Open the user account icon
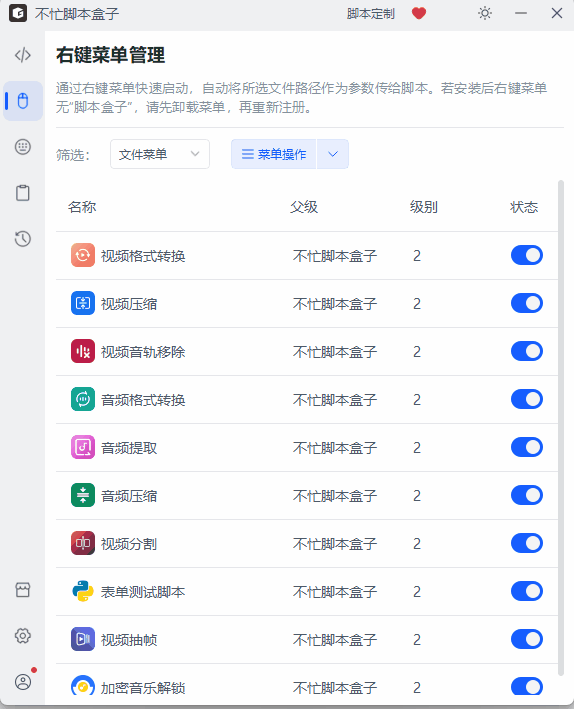 pyautogui.click(x=23, y=682)
